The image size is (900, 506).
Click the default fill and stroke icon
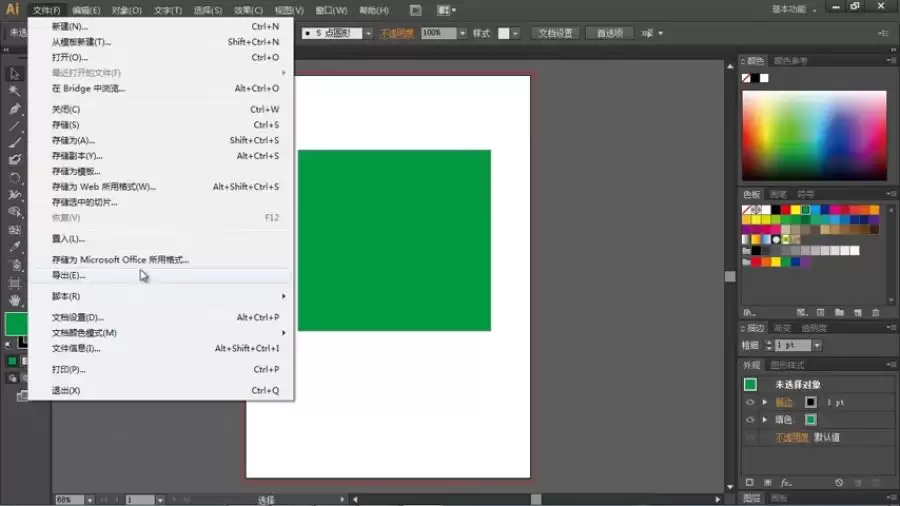click(7, 345)
